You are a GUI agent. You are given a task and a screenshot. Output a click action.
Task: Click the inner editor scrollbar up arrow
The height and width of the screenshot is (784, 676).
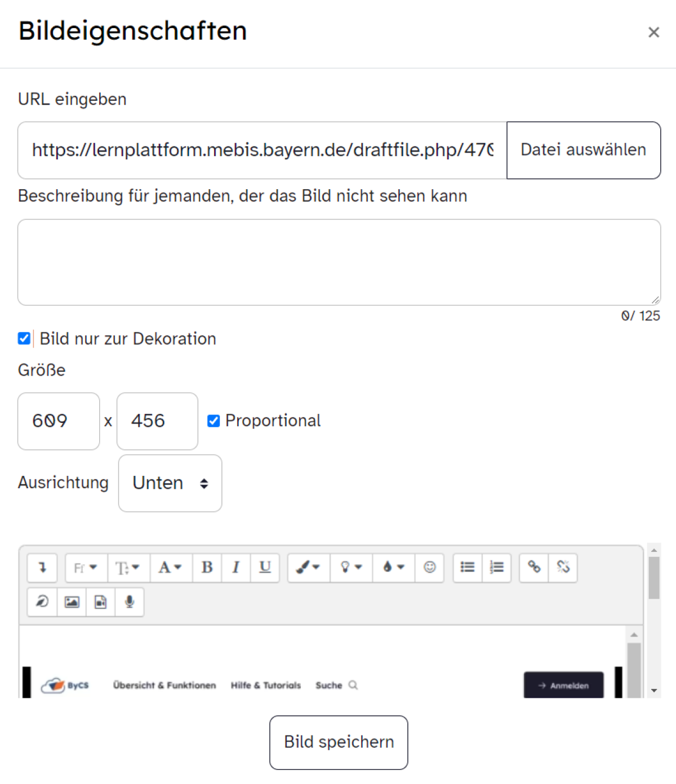pyautogui.click(x=634, y=635)
